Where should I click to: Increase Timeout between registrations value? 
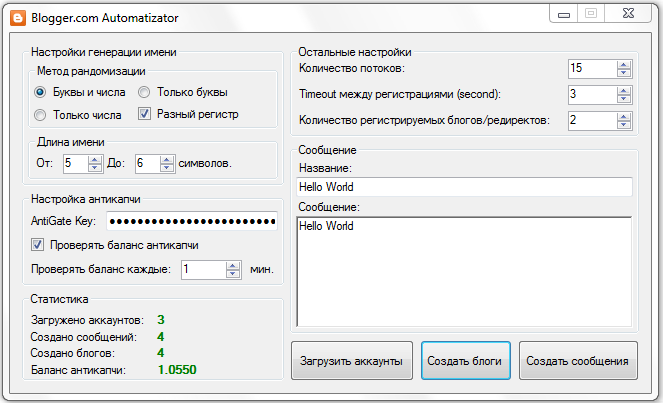tap(624, 90)
